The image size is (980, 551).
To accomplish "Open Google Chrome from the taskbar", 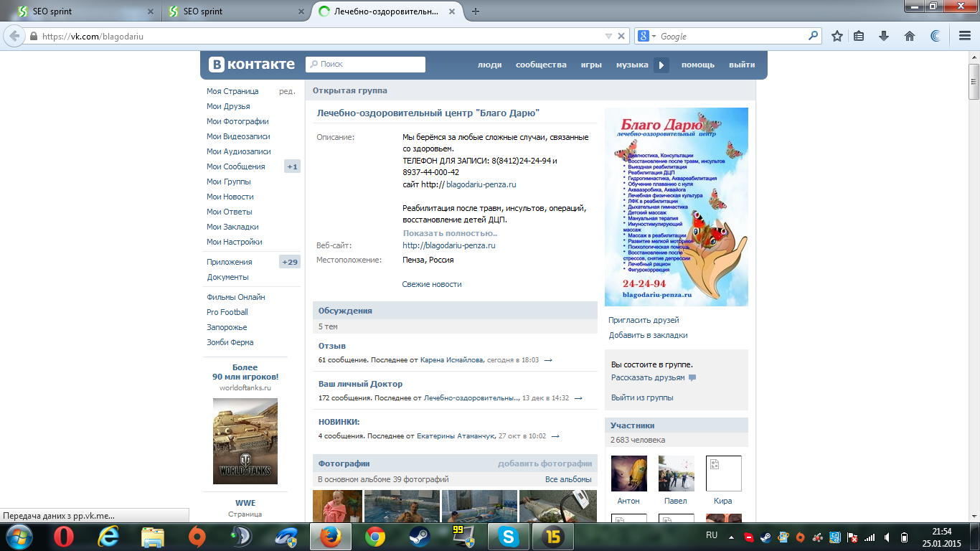I will coord(374,536).
